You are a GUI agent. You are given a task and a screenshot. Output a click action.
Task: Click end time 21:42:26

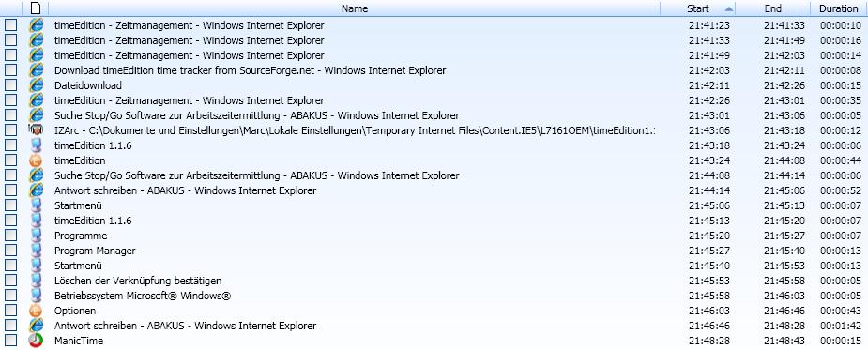click(x=784, y=85)
